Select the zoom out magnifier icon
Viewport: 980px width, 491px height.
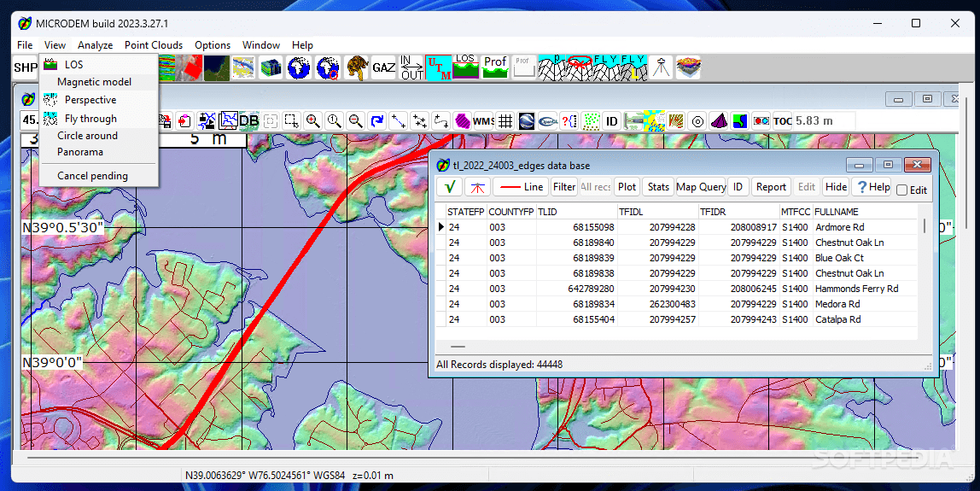pyautogui.click(x=356, y=120)
